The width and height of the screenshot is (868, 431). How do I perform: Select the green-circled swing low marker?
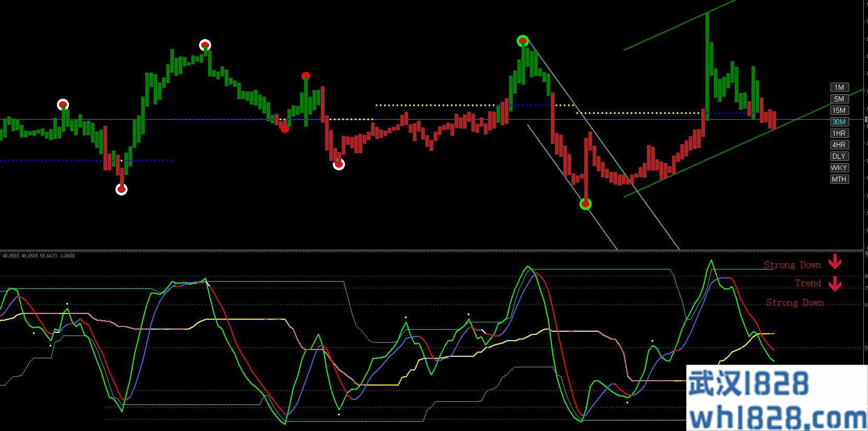pyautogui.click(x=585, y=204)
